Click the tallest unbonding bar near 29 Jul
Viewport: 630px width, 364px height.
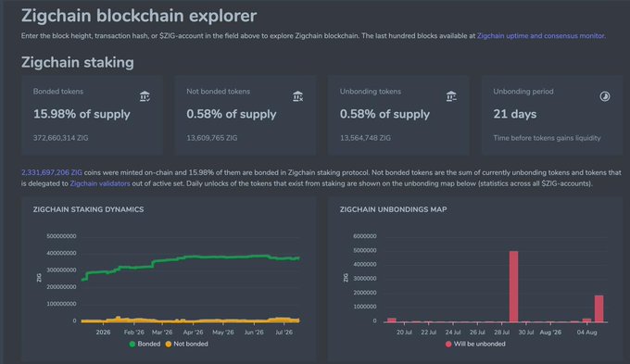pyautogui.click(x=513, y=286)
